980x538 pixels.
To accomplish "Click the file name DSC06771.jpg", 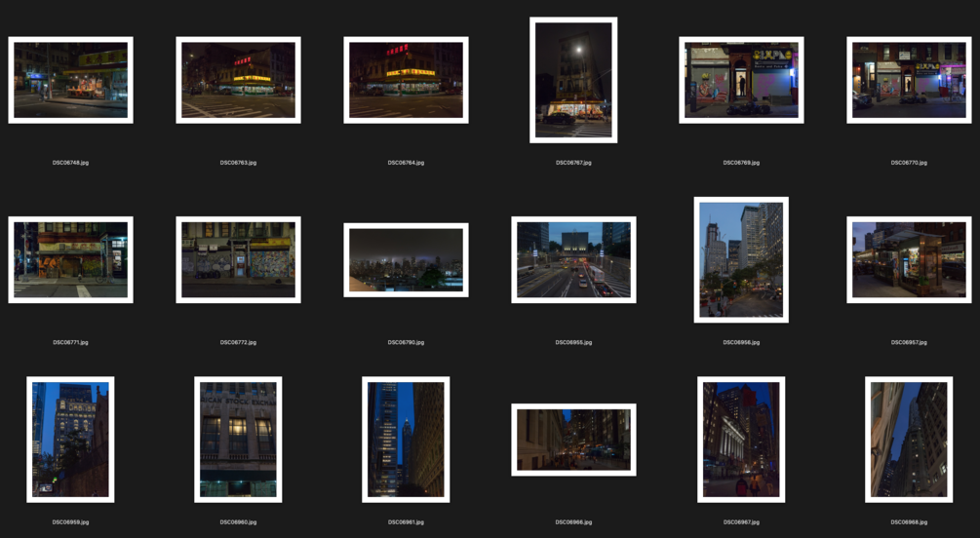I will [x=70, y=342].
